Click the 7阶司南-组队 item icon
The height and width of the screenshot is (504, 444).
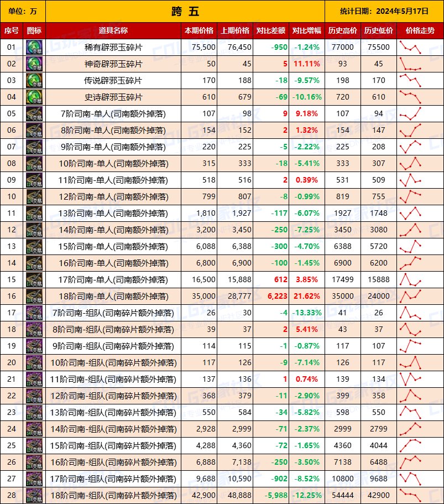click(34, 313)
